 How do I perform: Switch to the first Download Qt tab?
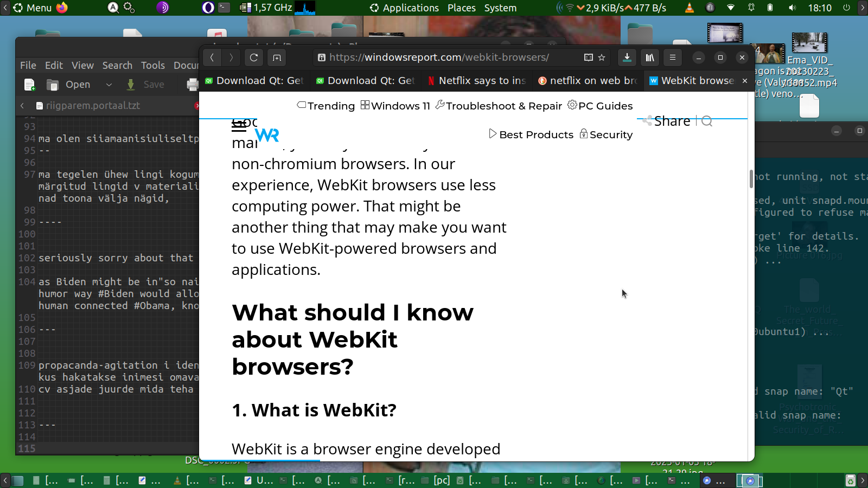pos(254,81)
